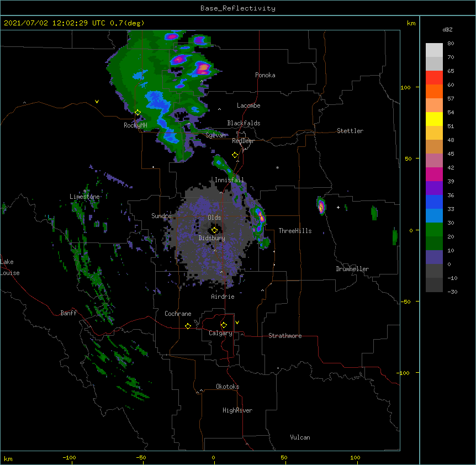Click the Olds label

(x=214, y=218)
